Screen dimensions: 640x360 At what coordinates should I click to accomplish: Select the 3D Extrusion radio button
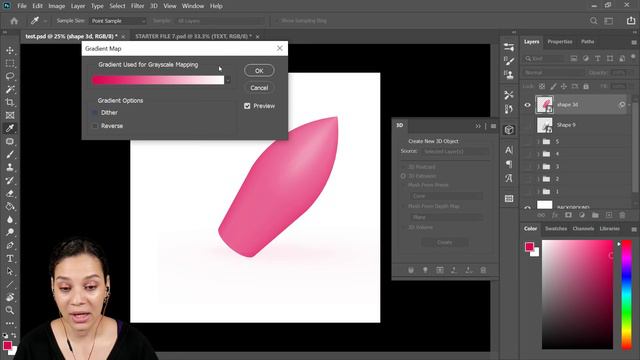point(403,176)
